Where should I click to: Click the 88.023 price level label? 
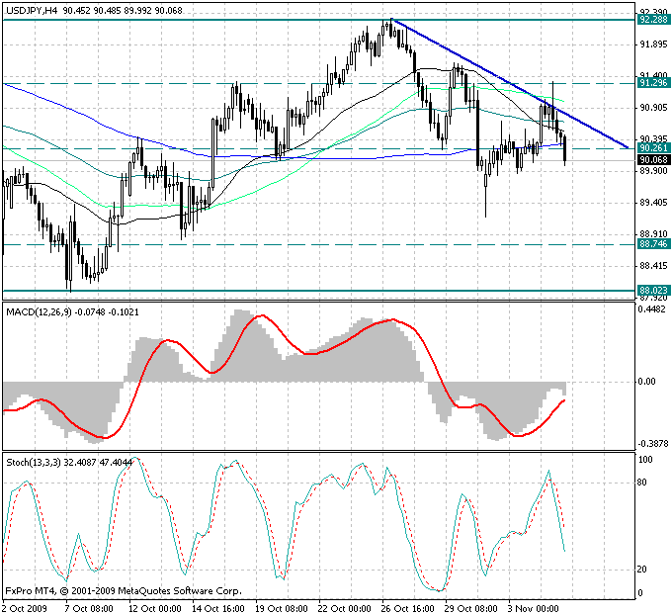[653, 291]
